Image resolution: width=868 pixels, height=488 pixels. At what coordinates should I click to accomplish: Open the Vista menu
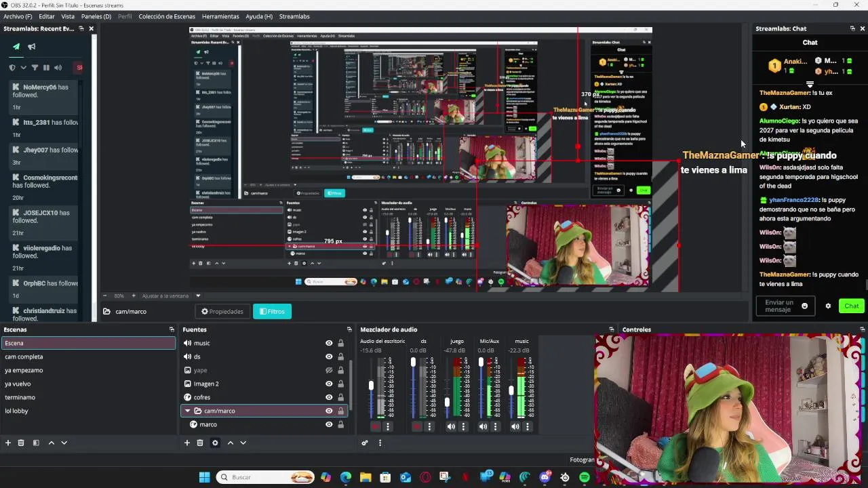(68, 16)
